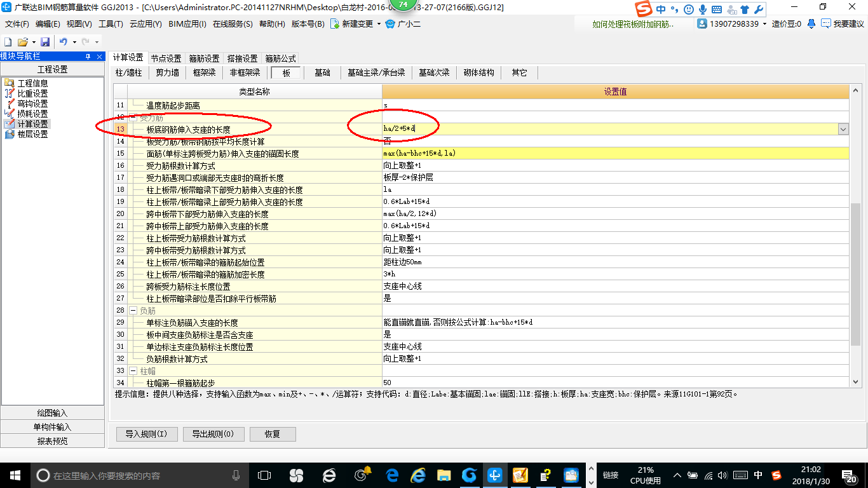Open Microsoft Edge on the taskbar
868x488 pixels.
[x=392, y=475]
